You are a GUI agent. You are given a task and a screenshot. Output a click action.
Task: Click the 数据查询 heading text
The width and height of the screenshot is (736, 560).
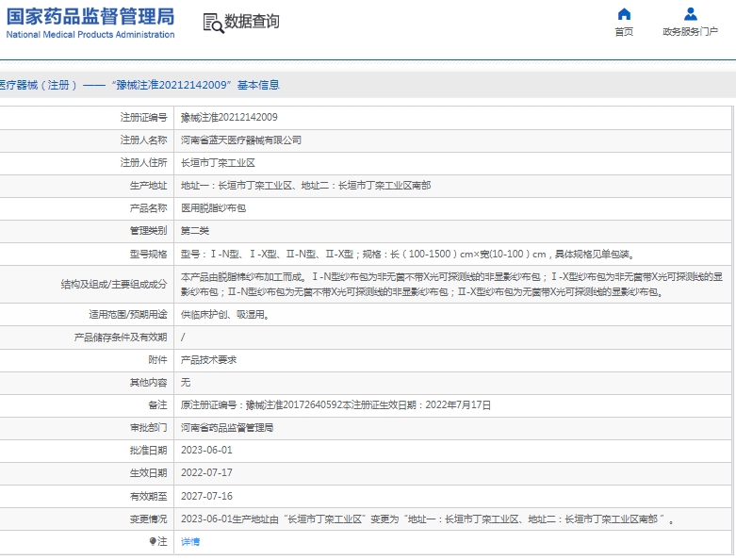[x=252, y=22]
